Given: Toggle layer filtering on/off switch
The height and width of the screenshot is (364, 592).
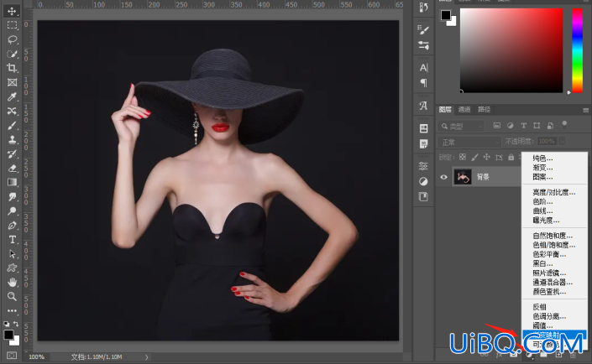Looking at the screenshot, I should (x=564, y=124).
